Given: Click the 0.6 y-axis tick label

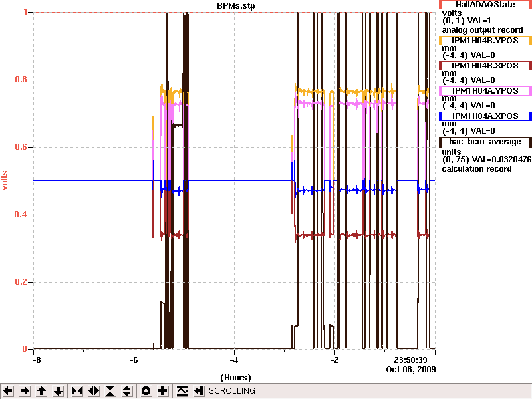Looking at the screenshot, I should click(21, 147).
